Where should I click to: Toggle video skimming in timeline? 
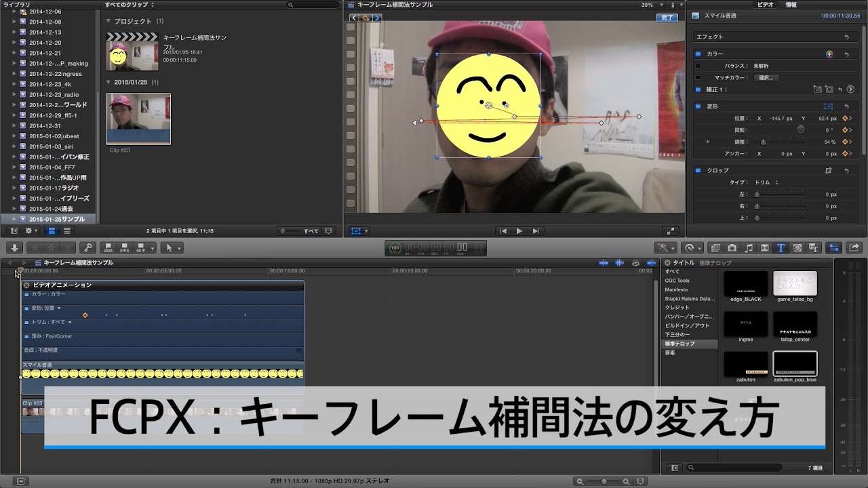point(603,262)
